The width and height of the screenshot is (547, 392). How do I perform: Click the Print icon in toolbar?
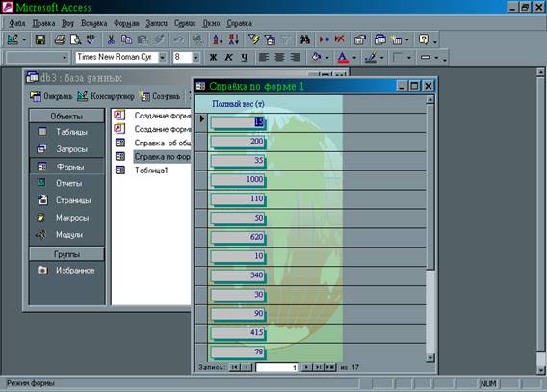(x=60, y=39)
